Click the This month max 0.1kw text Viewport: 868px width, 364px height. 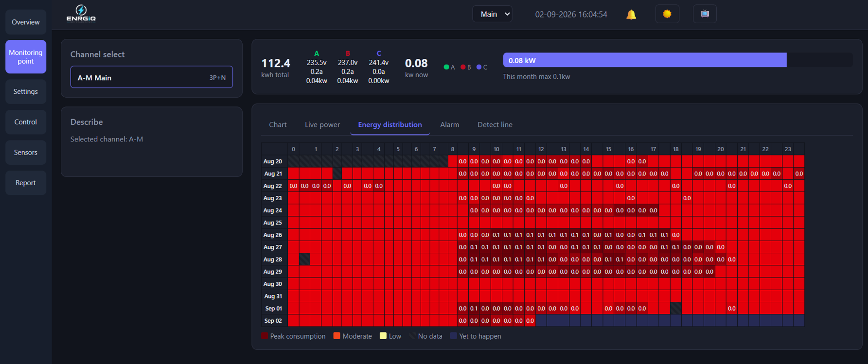536,77
